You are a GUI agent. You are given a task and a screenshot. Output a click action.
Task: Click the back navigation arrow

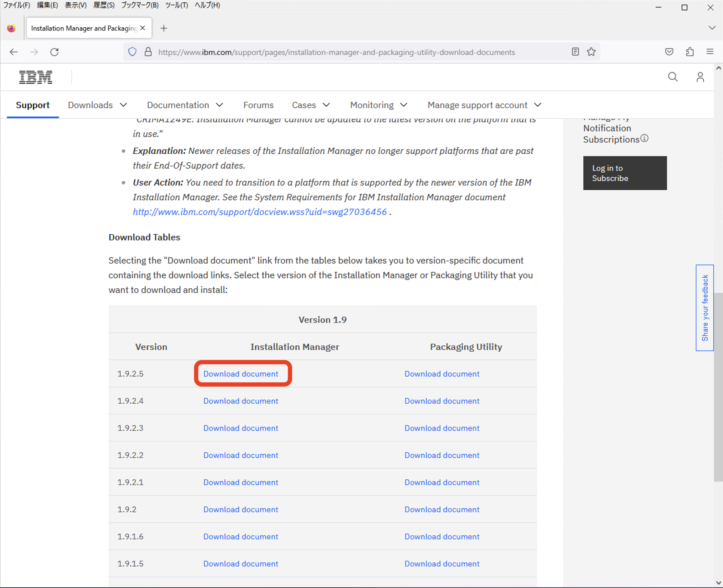14,52
